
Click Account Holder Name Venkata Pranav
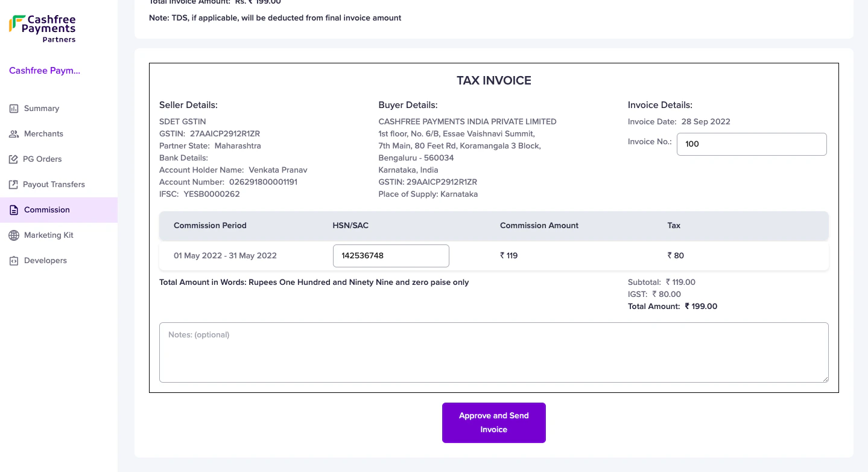coord(233,170)
